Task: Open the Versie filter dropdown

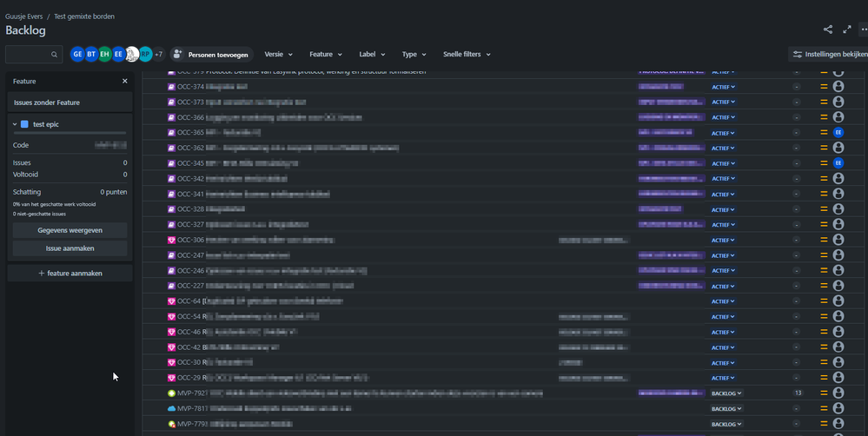Action: click(278, 54)
